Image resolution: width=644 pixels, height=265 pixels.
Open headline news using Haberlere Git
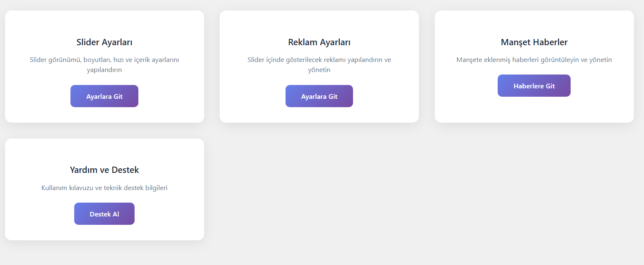click(x=534, y=85)
